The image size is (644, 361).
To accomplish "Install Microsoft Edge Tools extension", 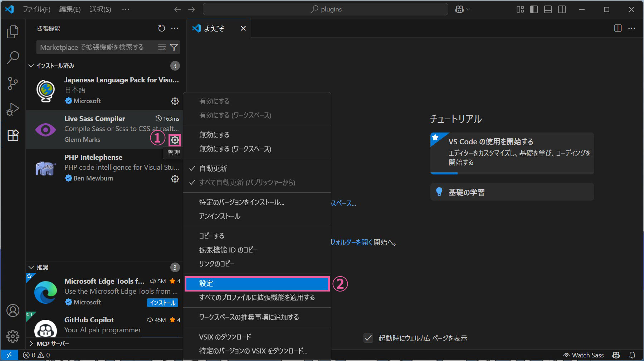I will (x=162, y=303).
